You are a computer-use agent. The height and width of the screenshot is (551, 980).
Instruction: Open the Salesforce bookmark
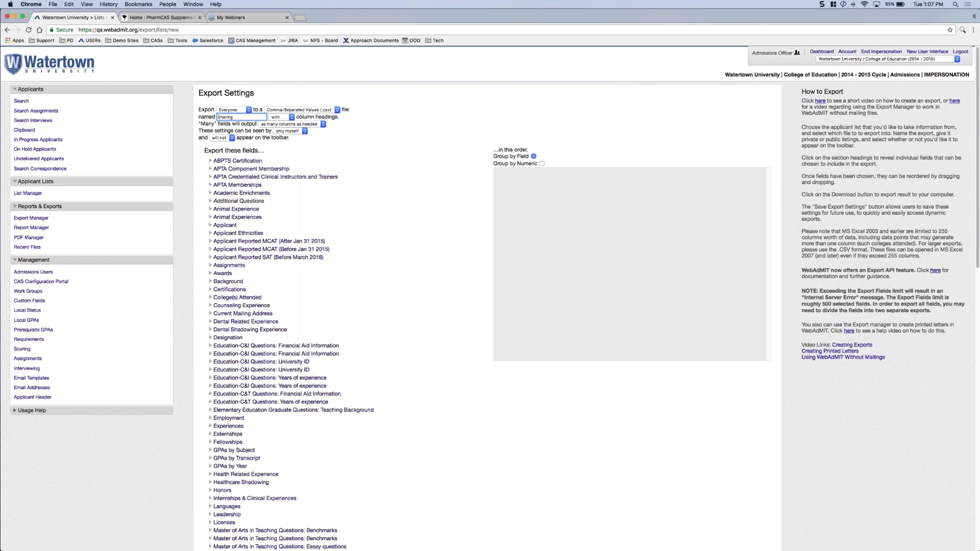(x=207, y=40)
